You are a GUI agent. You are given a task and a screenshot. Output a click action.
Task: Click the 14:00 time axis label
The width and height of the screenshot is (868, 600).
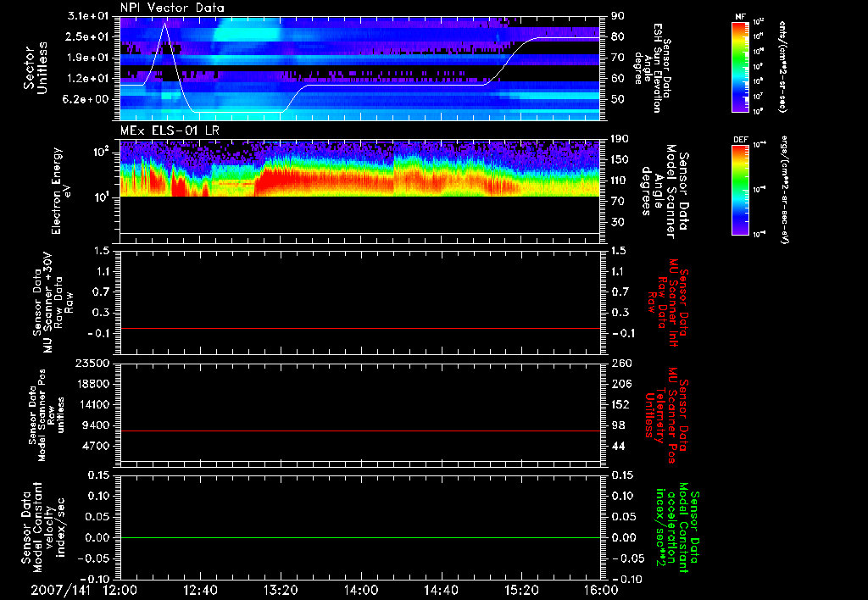[x=361, y=590]
